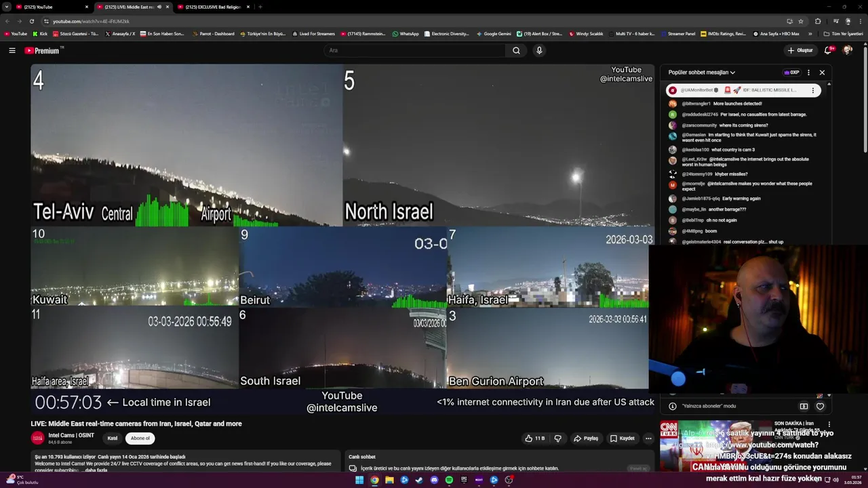Expand Popüler sohbet mesajları chat mode dropdown
Screen dimensions: 868x488
tap(702, 73)
